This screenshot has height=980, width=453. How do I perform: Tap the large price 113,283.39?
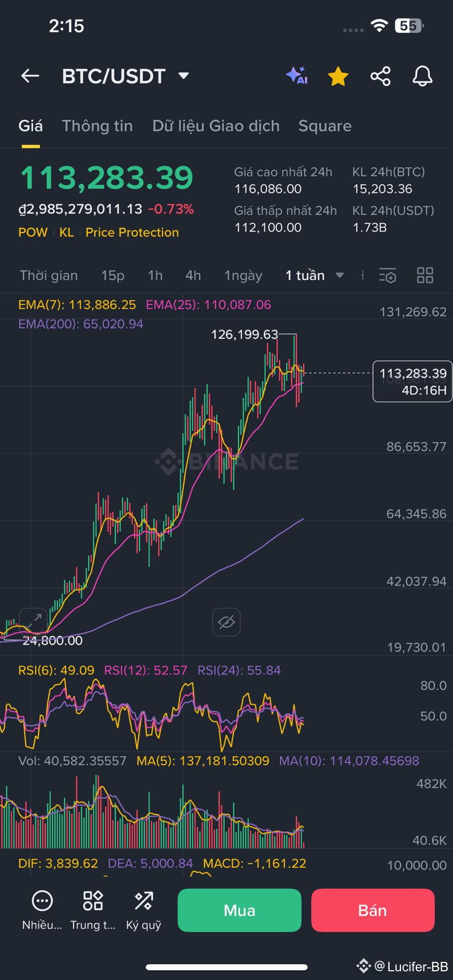point(107,178)
